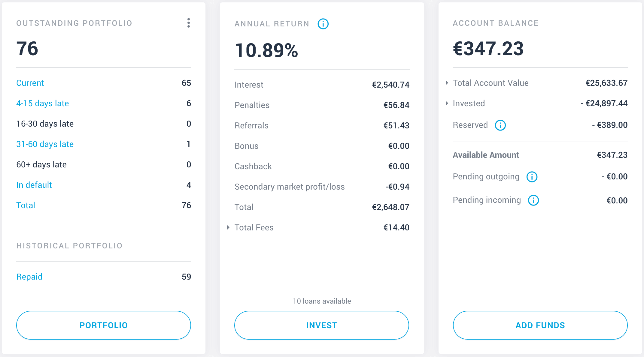Open the Outstanding Portfolio three-dot menu
Viewport: 644px width, 357px height.
(x=189, y=23)
